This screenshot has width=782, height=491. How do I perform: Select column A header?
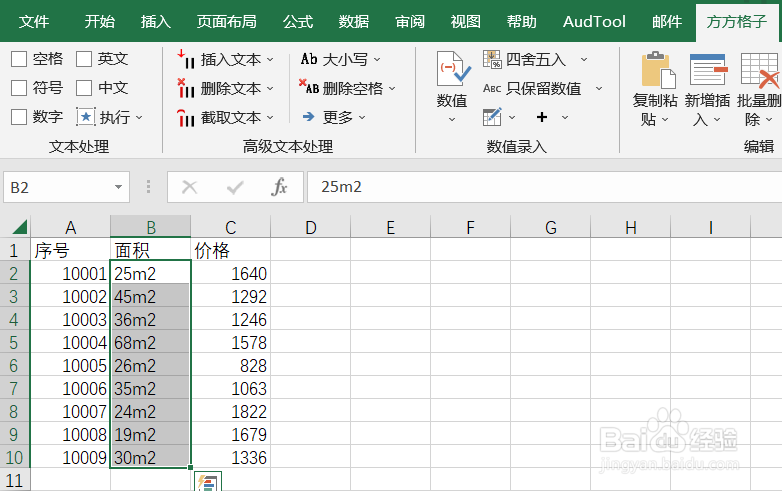click(70, 227)
